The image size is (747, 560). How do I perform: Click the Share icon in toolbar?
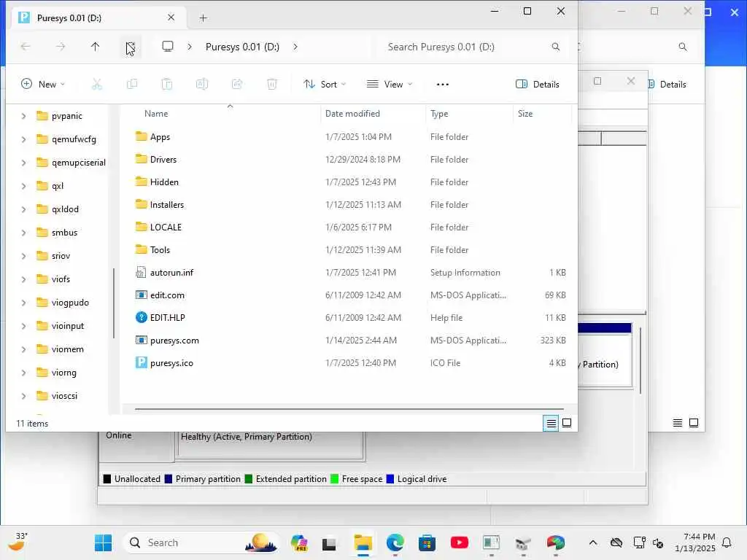tap(237, 85)
